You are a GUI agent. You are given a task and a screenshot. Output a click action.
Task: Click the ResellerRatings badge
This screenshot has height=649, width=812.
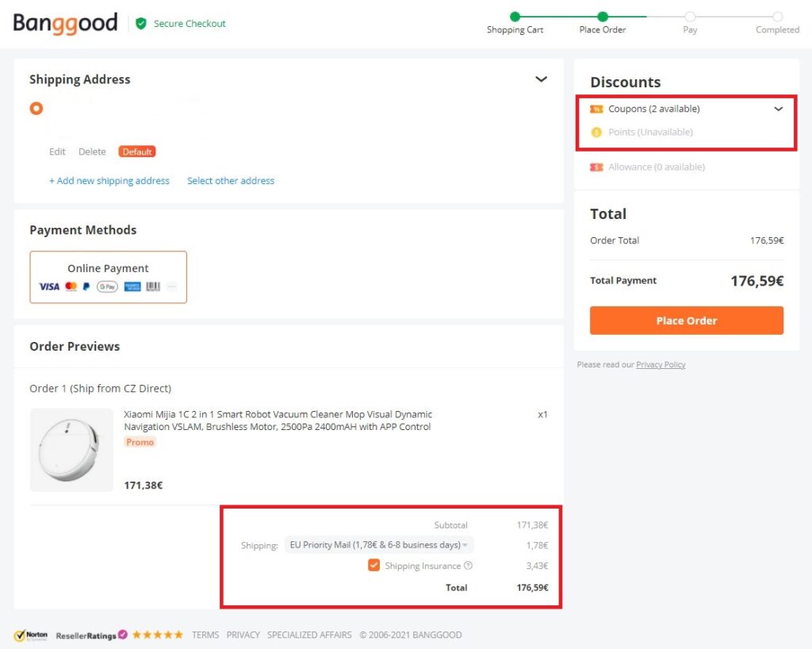(x=92, y=635)
